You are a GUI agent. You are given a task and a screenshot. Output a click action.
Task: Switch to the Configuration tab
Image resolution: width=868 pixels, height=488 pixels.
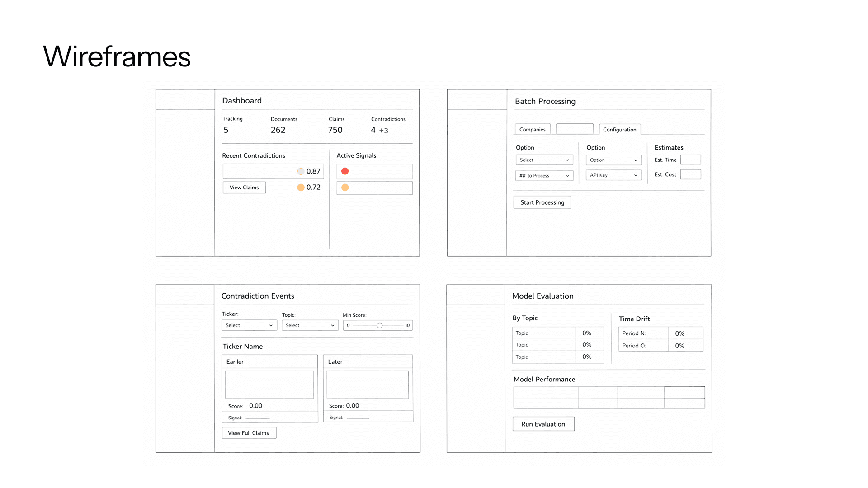[619, 130]
